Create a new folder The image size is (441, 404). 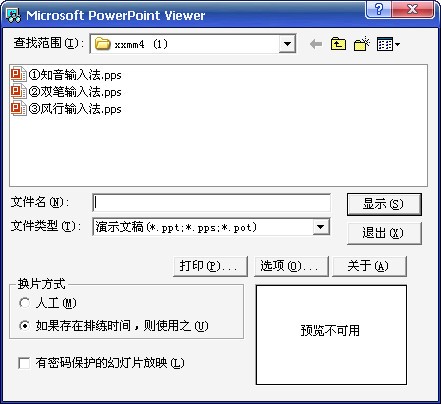pyautogui.click(x=362, y=44)
